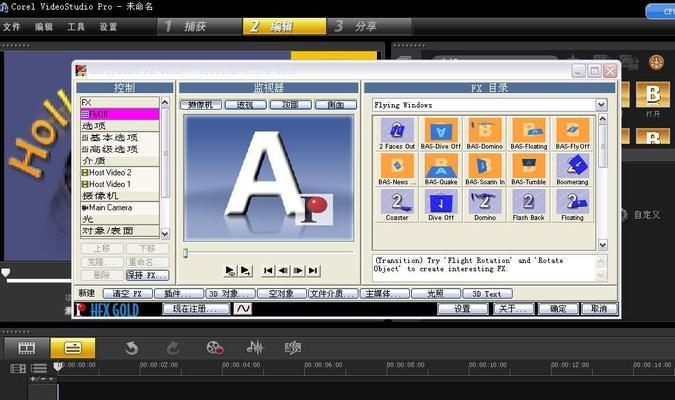Select the Floating effect thumbnail

(573, 205)
